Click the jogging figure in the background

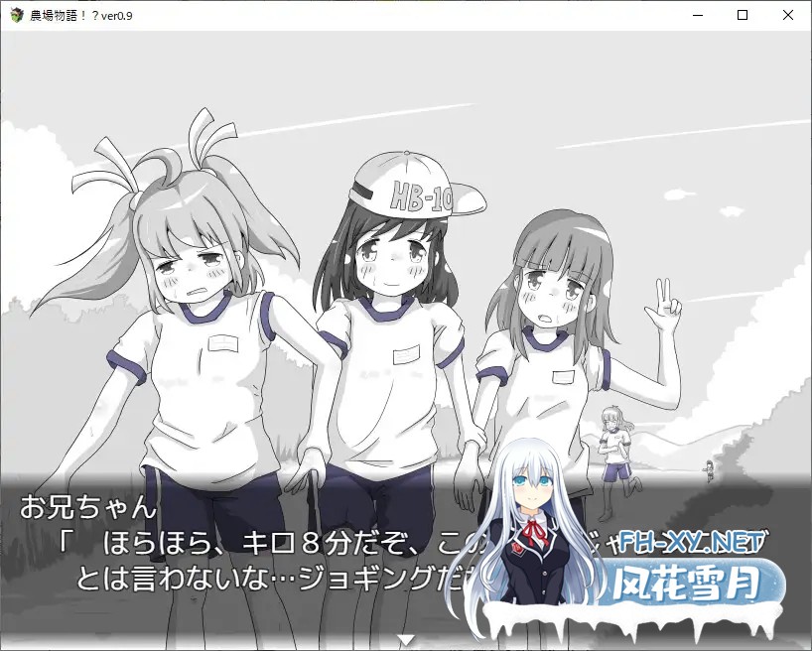tap(613, 447)
